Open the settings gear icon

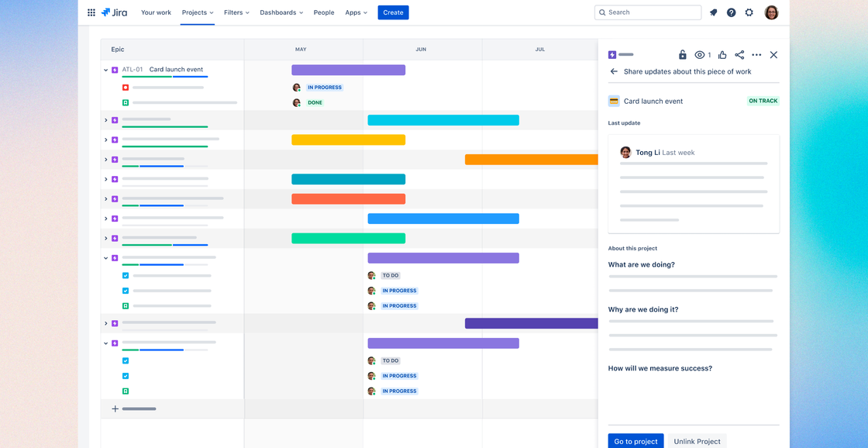click(x=749, y=12)
